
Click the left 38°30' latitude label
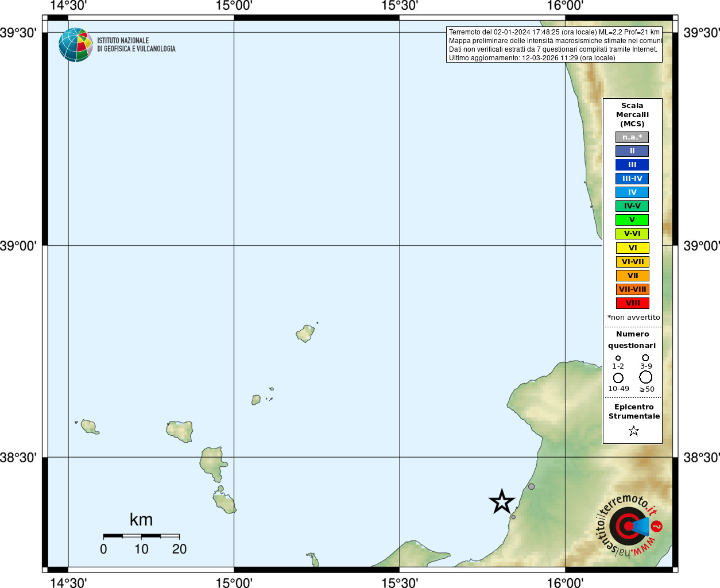click(19, 458)
